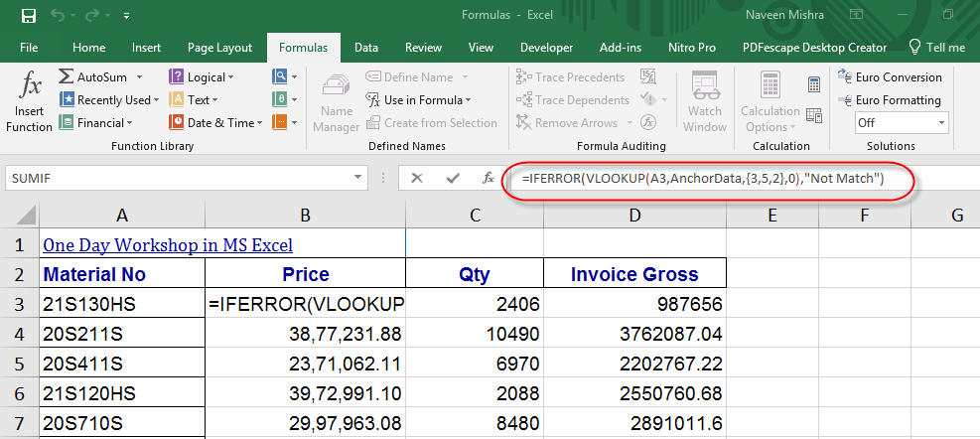Open One Day Workshop in MS Excel link
Viewport: 980px width, 439px height.
click(168, 245)
